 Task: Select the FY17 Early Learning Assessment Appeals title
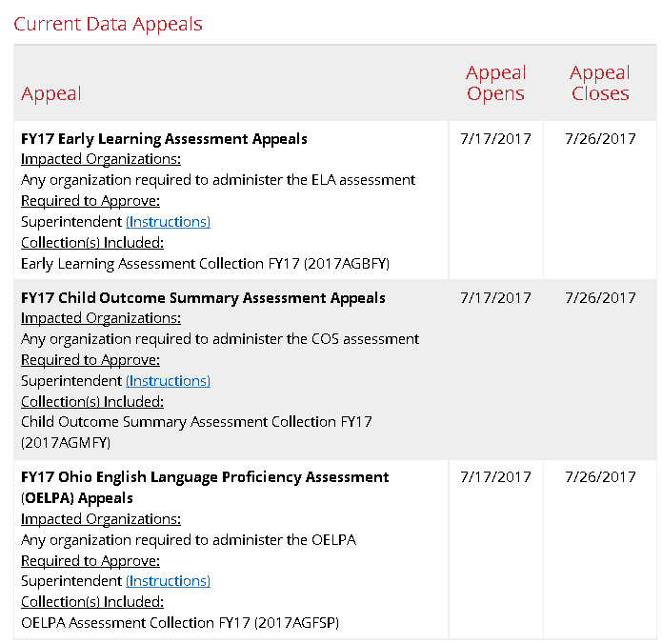coord(164,139)
